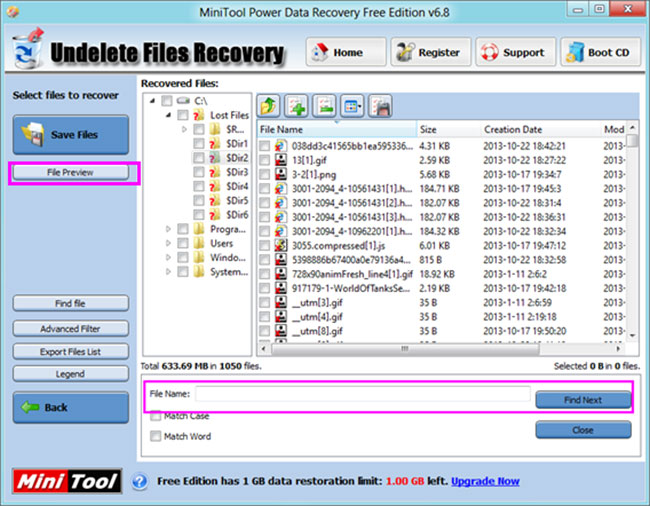Click the $Dir1 folder icon in tree
The height and width of the screenshot is (506, 650).
pyautogui.click(x=214, y=143)
